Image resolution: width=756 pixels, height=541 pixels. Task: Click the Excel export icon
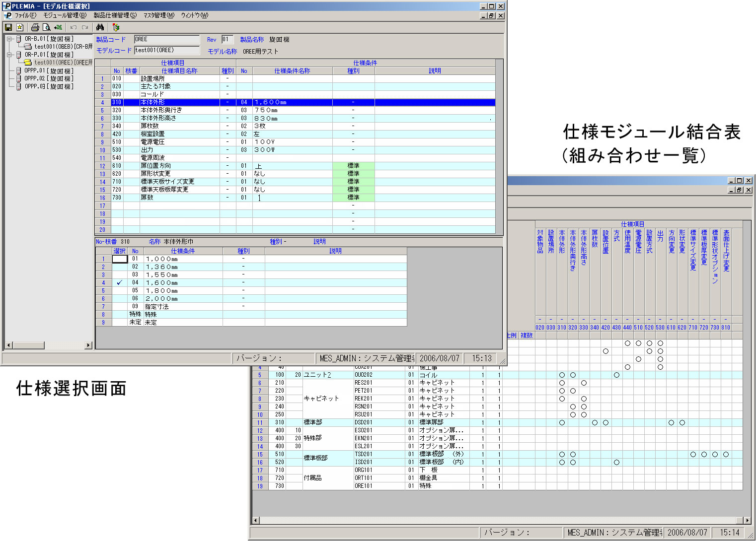[x=58, y=27]
